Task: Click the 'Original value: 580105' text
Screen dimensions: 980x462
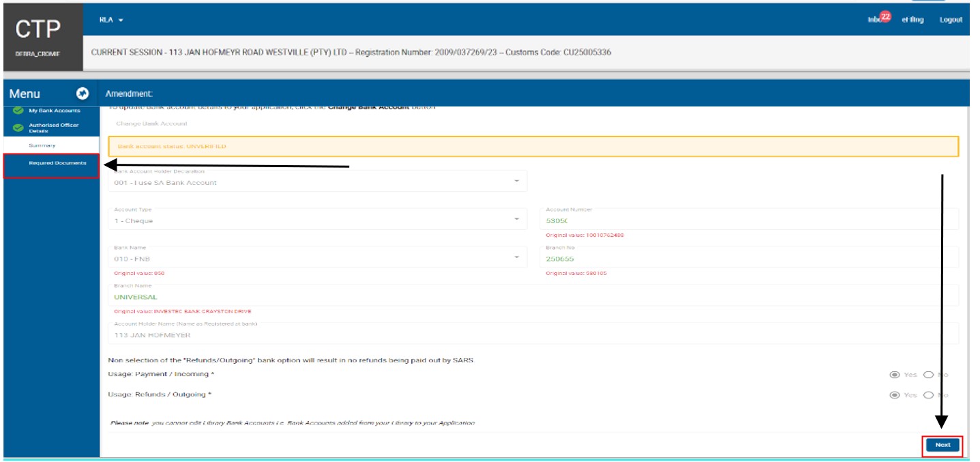Action: click(576, 273)
